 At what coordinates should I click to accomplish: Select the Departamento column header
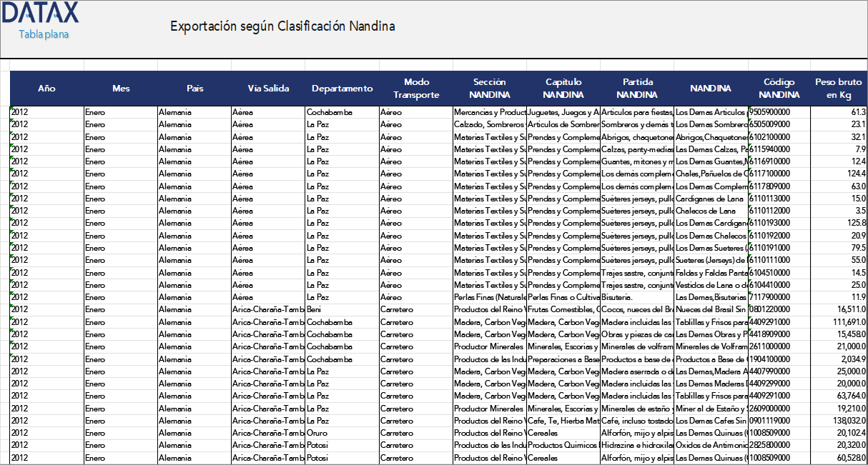342,89
